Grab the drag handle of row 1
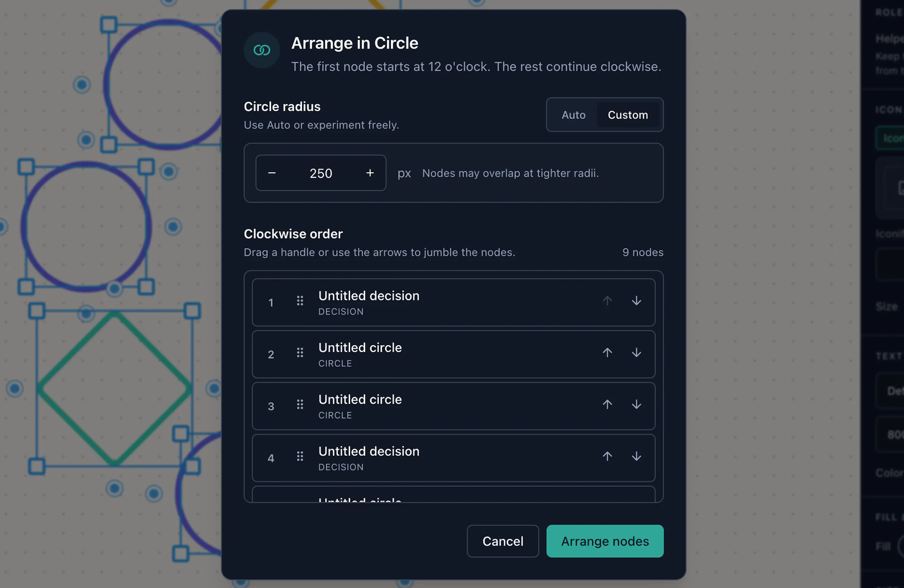This screenshot has height=588, width=904. coord(300,301)
